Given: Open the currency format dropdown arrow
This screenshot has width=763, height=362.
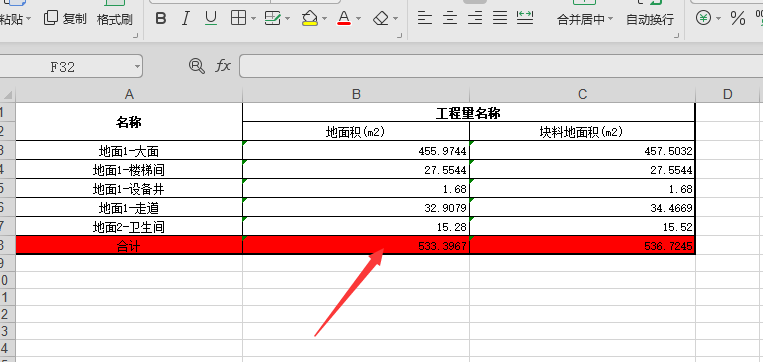Looking at the screenshot, I should click(x=718, y=19).
